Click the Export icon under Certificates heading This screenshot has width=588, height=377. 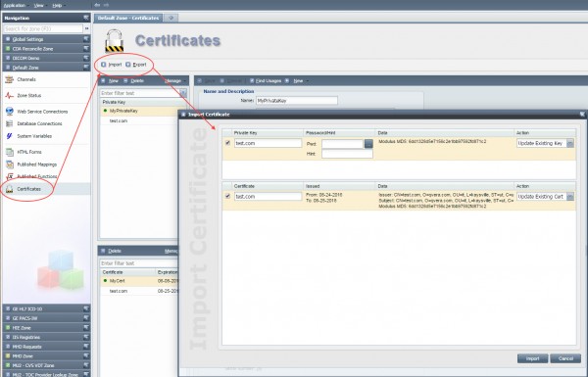click(x=127, y=65)
